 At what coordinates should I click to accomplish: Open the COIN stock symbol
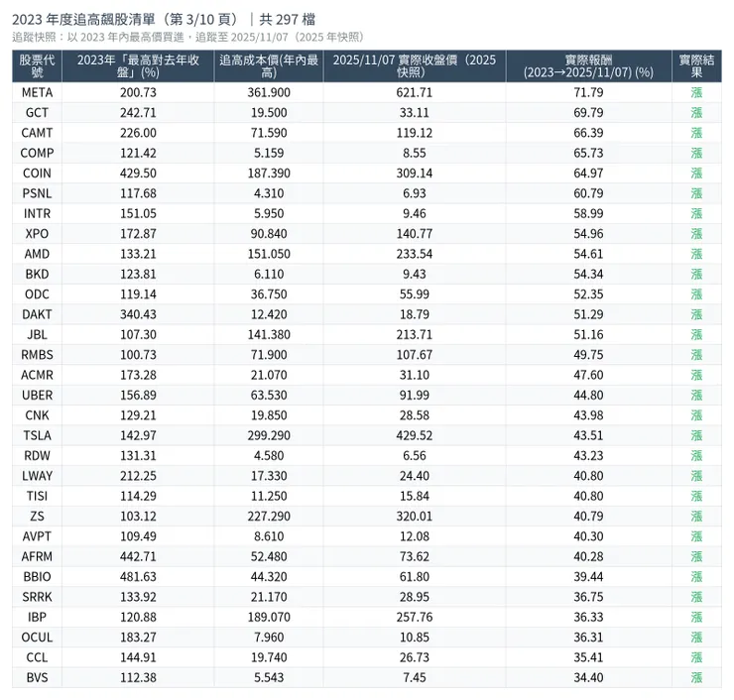[37, 173]
